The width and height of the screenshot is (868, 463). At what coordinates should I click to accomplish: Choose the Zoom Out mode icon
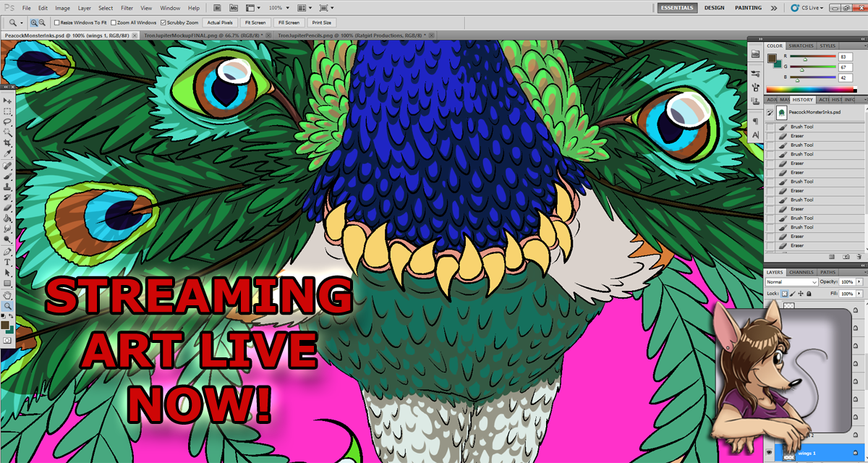click(x=43, y=22)
